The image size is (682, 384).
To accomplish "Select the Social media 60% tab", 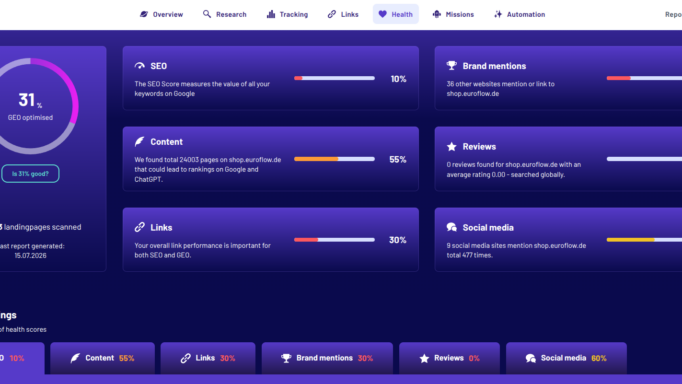I will coord(566,358).
